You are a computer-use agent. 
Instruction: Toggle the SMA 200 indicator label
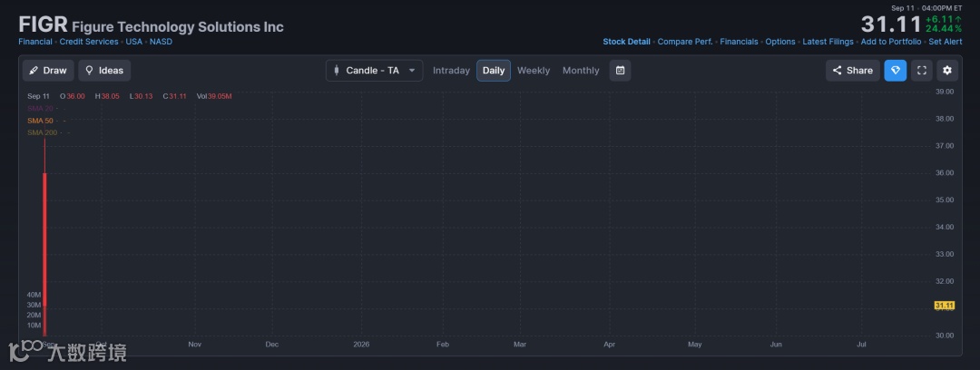coord(42,133)
